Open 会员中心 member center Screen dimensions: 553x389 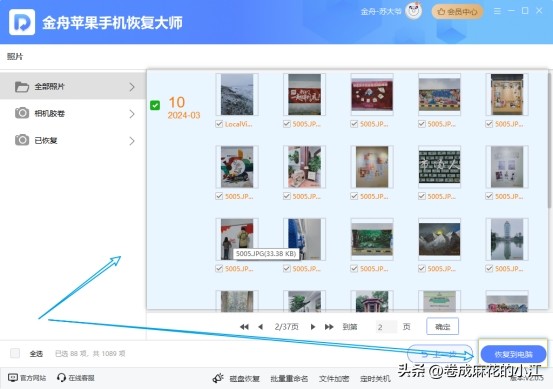pyautogui.click(x=457, y=12)
